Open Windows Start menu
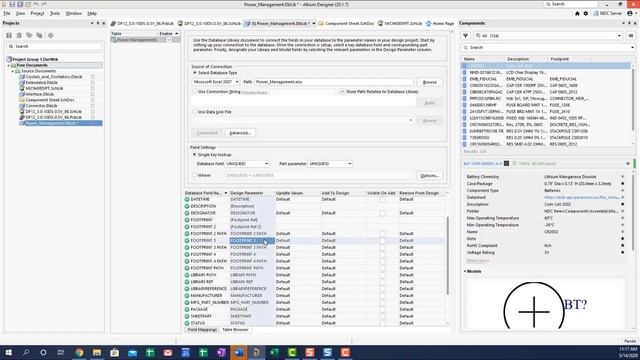Viewport: 640px width, 360px height. pos(8,352)
